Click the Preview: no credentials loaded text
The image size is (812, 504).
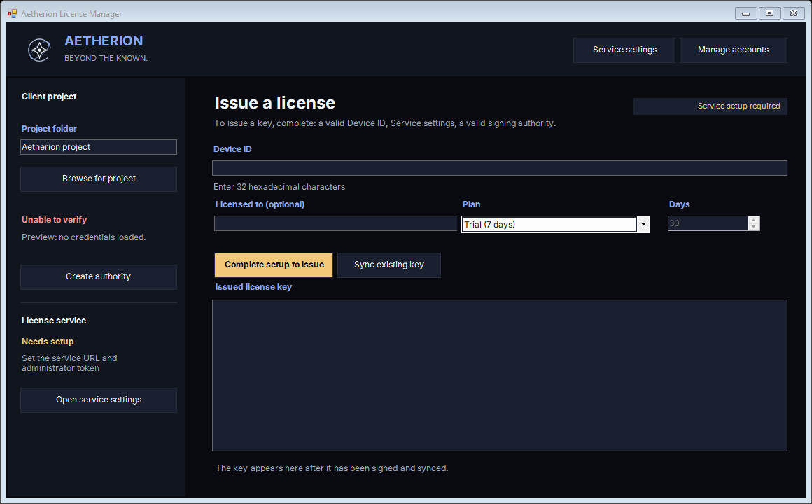[84, 237]
